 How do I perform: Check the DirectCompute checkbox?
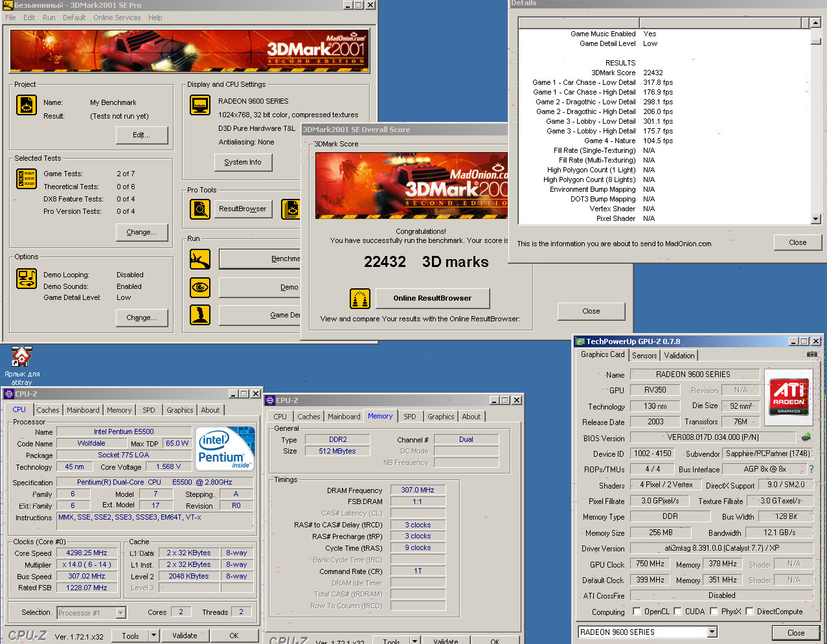point(749,612)
